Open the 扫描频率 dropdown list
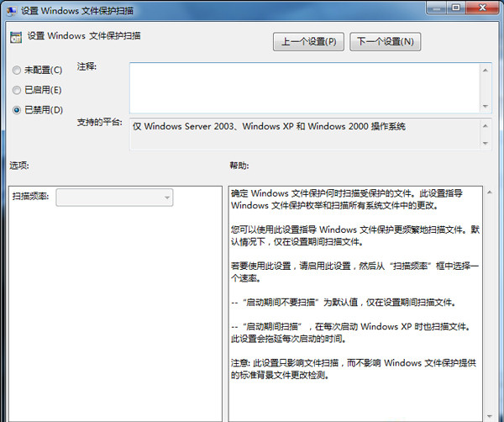This screenshot has height=422, width=504. [114, 197]
